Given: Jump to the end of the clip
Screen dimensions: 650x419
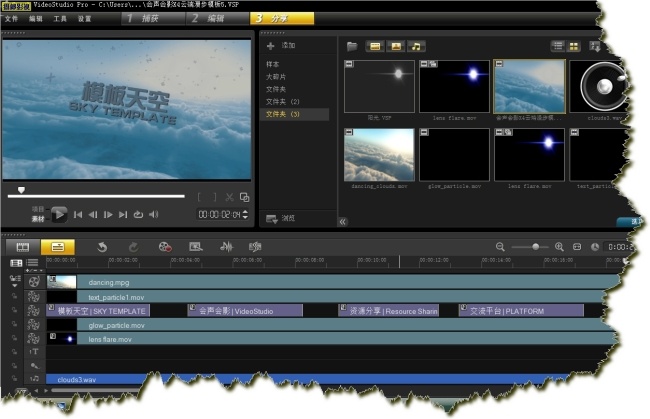Looking at the screenshot, I should pyautogui.click(x=123, y=214).
